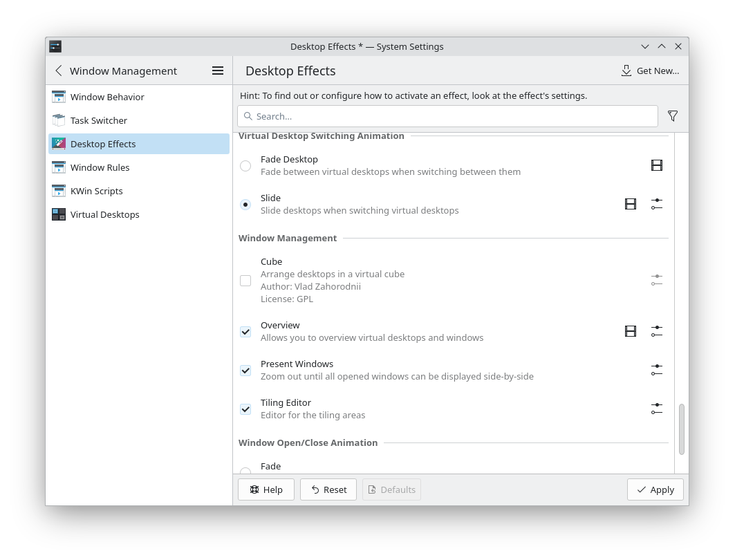Viewport: 735px width, 560px height.
Task: Go back from Window Management
Action: [x=59, y=71]
